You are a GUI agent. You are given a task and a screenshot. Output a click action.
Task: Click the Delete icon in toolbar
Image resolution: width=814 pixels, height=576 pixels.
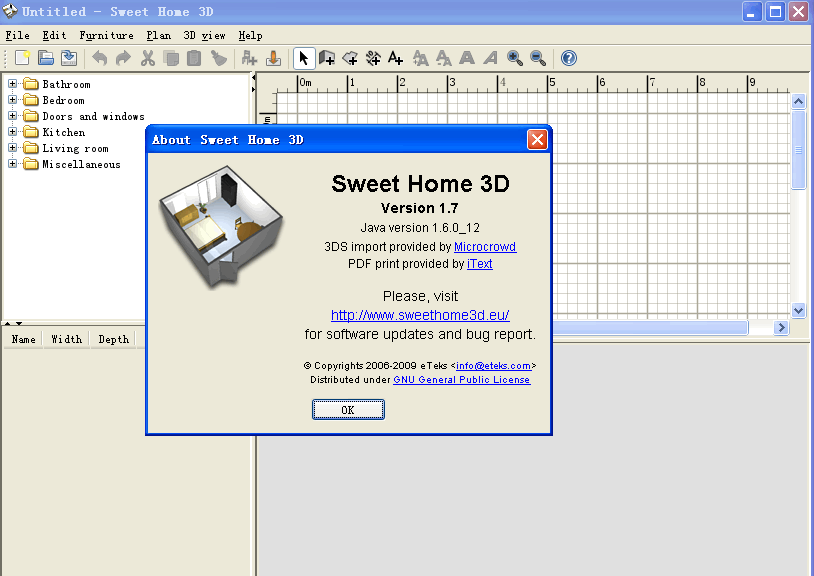click(219, 58)
